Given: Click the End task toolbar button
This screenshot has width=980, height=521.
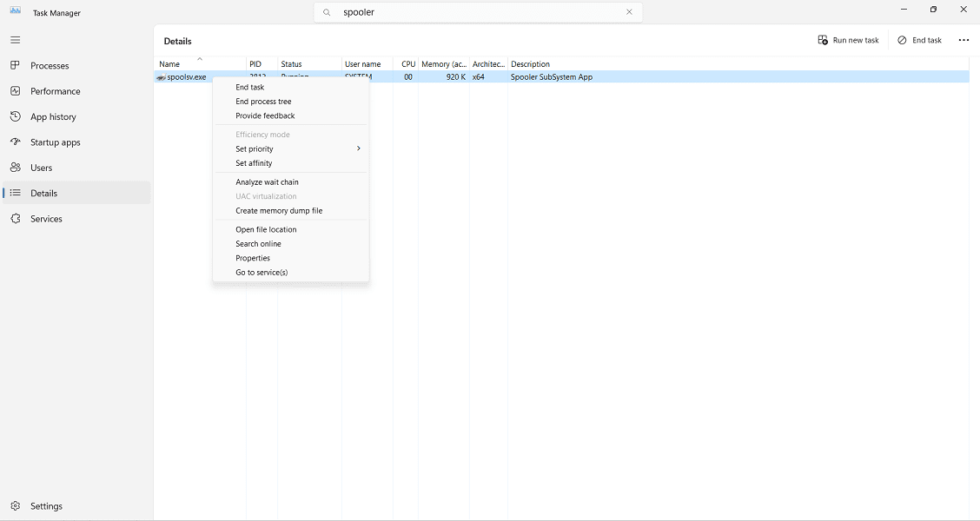Looking at the screenshot, I should [919, 40].
